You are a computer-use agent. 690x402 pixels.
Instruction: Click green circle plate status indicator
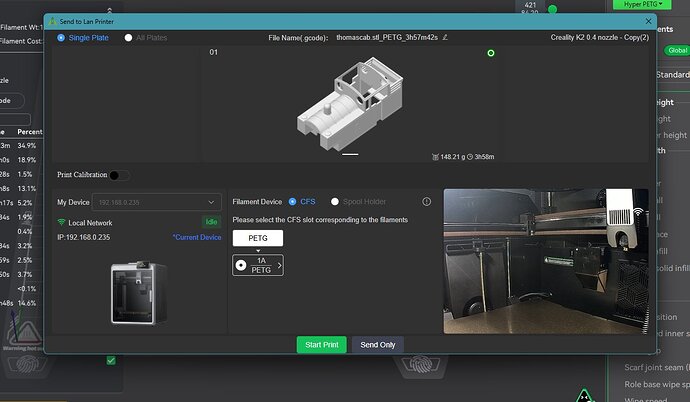click(491, 53)
